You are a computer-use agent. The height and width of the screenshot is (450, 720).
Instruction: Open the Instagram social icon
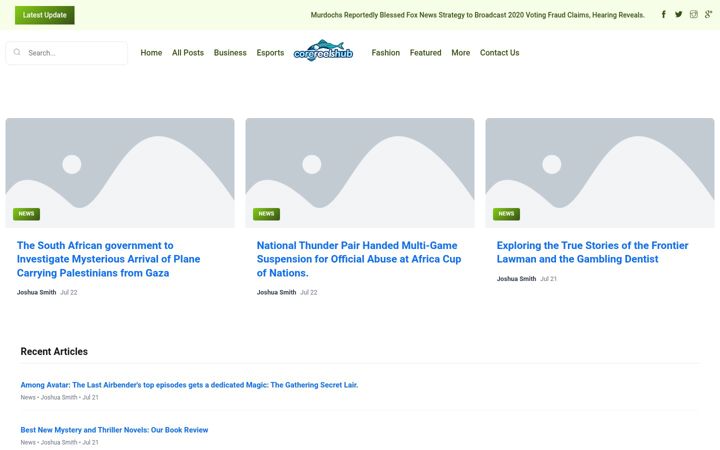(694, 15)
